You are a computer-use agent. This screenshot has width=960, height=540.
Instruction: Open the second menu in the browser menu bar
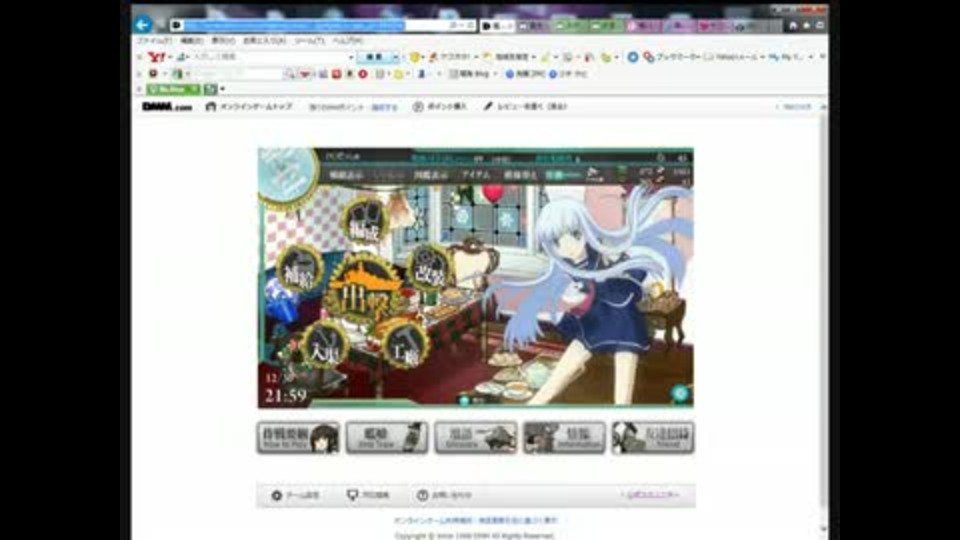tap(192, 40)
